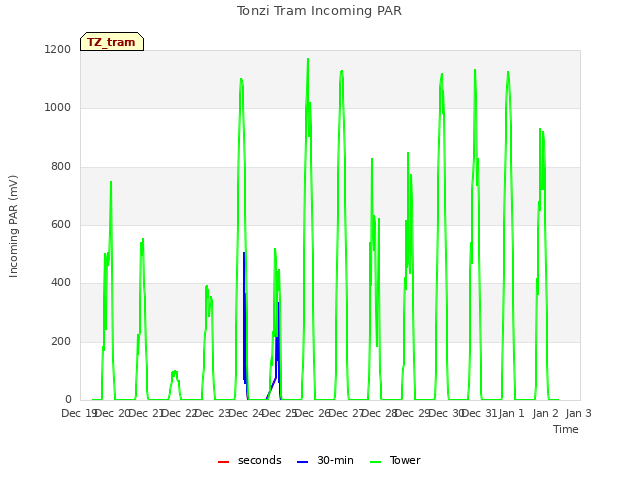640x480 pixels.
Task: Click the chart title 'Tonzi Tram Incoming PAR'
Action: coord(319,11)
